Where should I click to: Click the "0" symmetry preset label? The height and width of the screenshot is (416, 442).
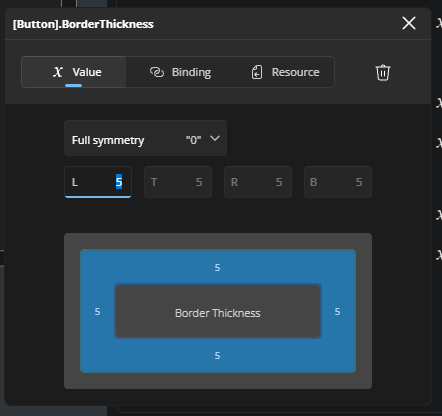(193, 140)
